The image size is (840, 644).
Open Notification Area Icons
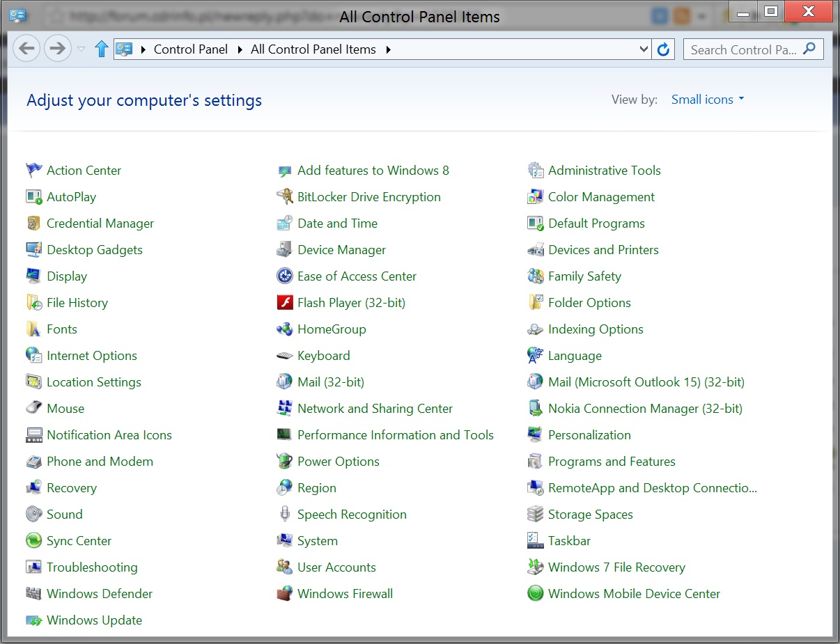pyautogui.click(x=109, y=434)
